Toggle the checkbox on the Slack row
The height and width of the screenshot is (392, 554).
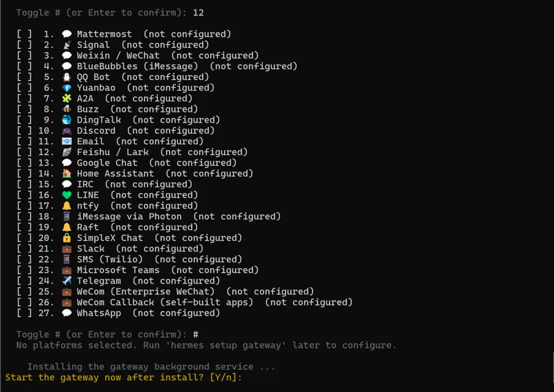point(25,249)
